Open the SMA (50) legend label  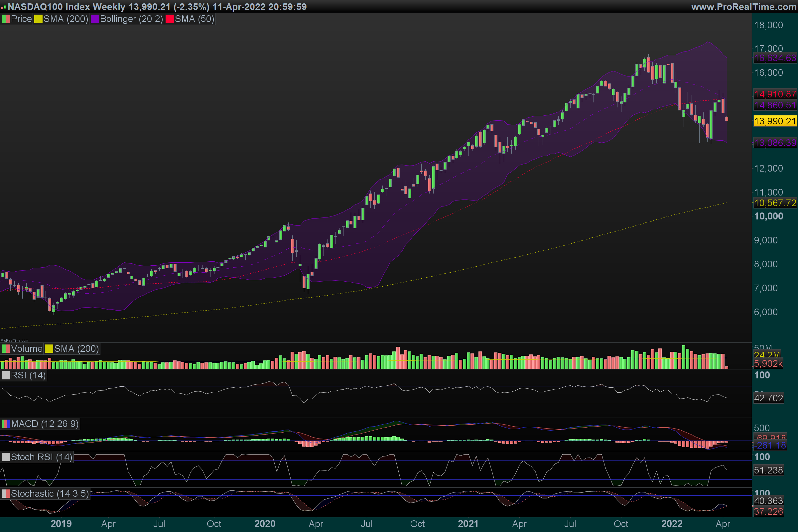coord(195,19)
